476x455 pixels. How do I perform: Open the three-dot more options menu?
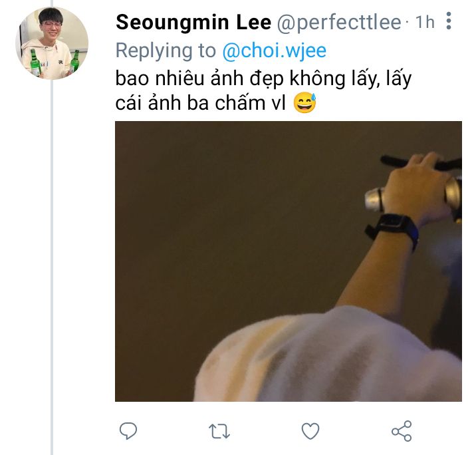[x=449, y=22]
